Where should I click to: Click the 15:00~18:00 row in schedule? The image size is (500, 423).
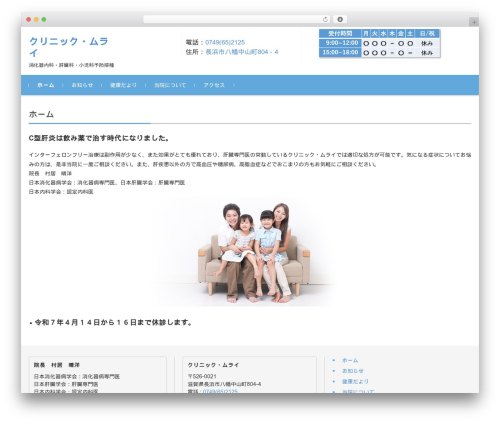click(380, 53)
